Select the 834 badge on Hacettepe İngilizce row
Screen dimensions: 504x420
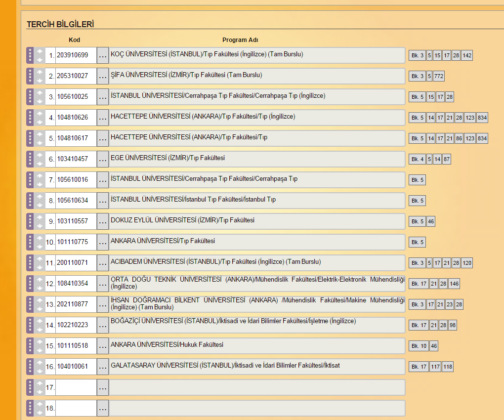click(x=482, y=118)
